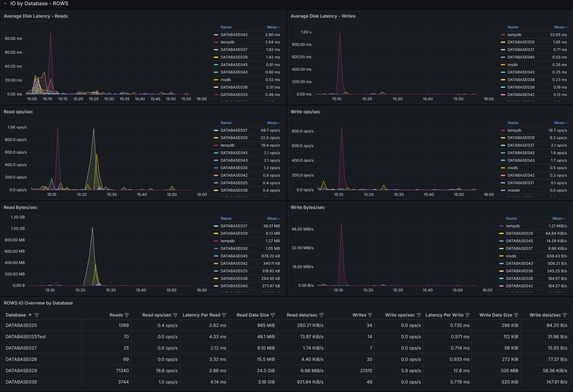Toggle DATABASE037 series in Read ops/sec legend
Viewport: 573px width, 392px height.
pyautogui.click(x=234, y=130)
